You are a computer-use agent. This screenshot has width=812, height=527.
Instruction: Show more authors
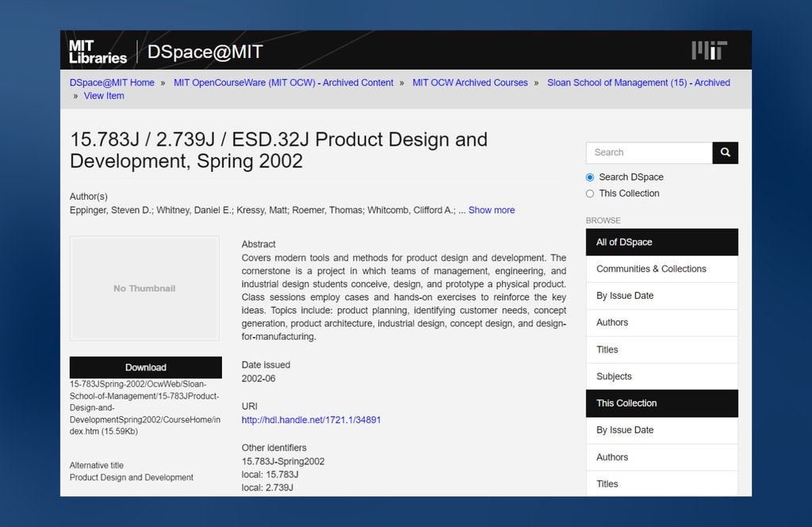click(x=492, y=210)
